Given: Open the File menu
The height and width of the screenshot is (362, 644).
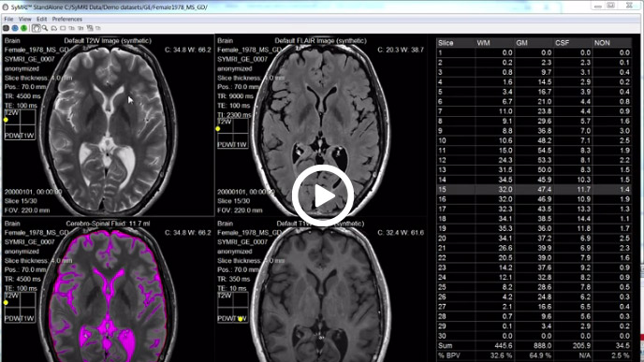Looking at the screenshot, I should pyautogui.click(x=8, y=19).
